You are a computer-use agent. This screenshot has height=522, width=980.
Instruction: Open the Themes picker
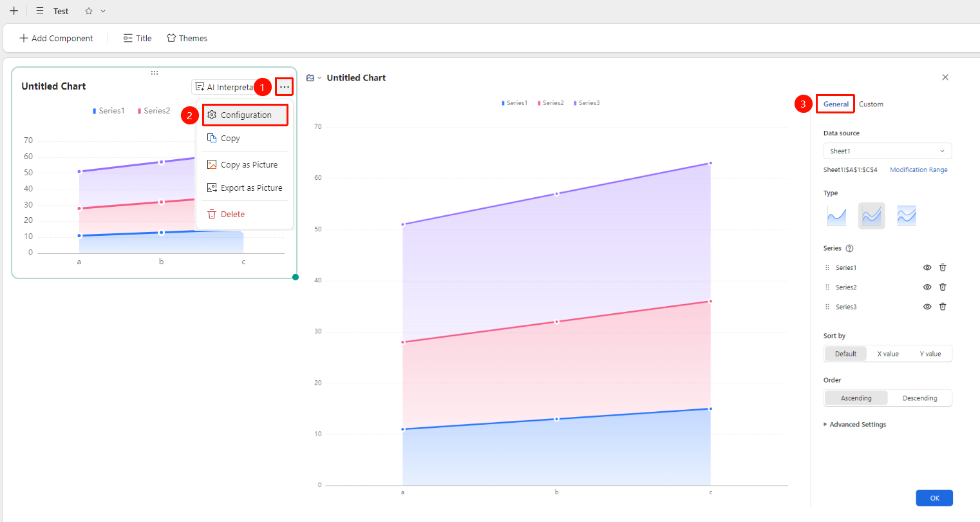coord(187,38)
